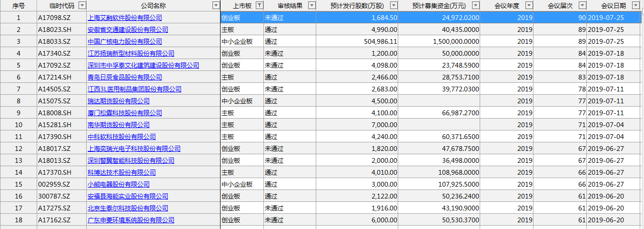This screenshot has height=229, width=644.
Task: Select the code cell A18023.SZ... A18023.SH
Action: coord(54,30)
